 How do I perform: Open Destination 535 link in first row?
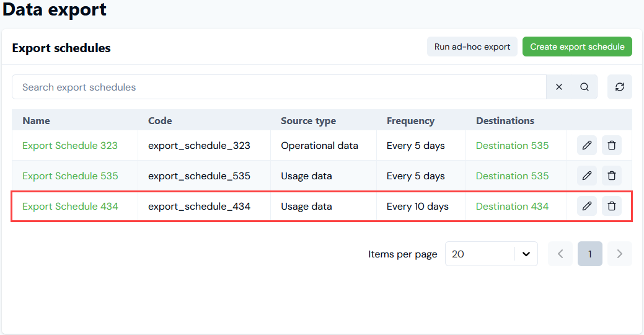tap(512, 146)
